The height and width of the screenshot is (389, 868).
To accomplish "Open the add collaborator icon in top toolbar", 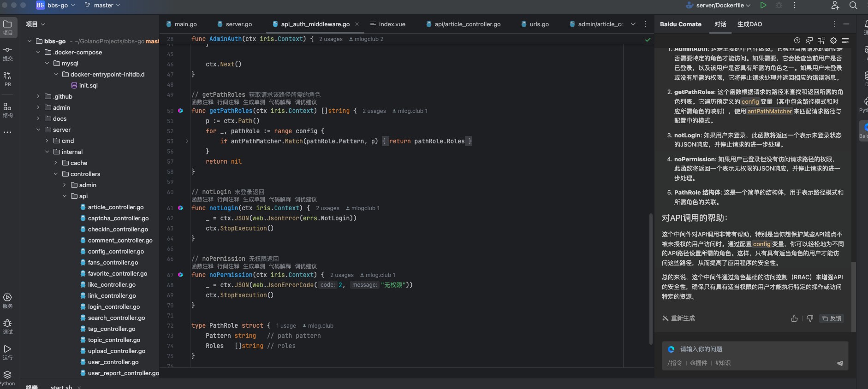I will (835, 5).
